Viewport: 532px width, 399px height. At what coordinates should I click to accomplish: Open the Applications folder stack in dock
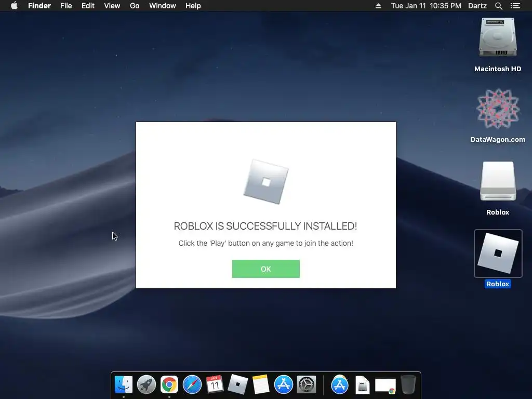(x=340, y=385)
